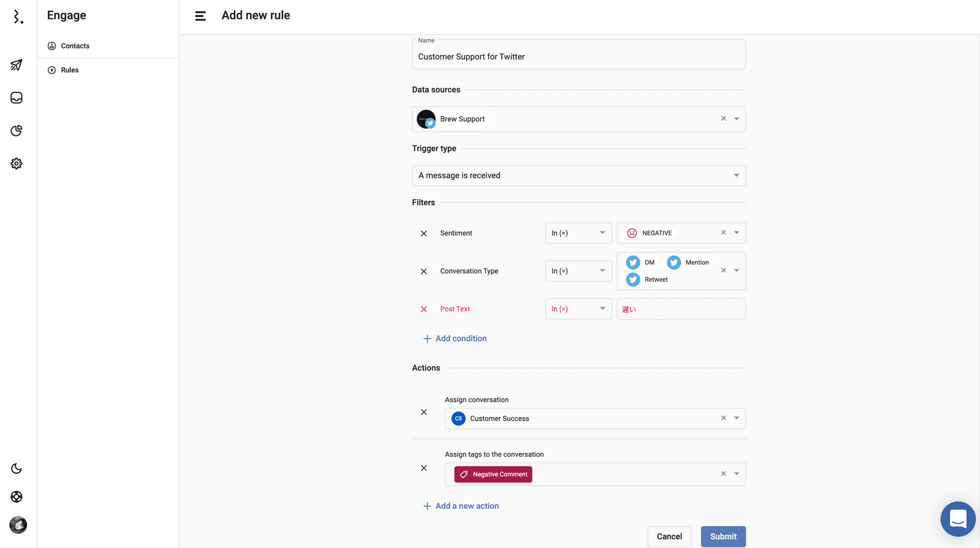Toggle the hamburger menu icon
980x548 pixels.
pyautogui.click(x=200, y=16)
